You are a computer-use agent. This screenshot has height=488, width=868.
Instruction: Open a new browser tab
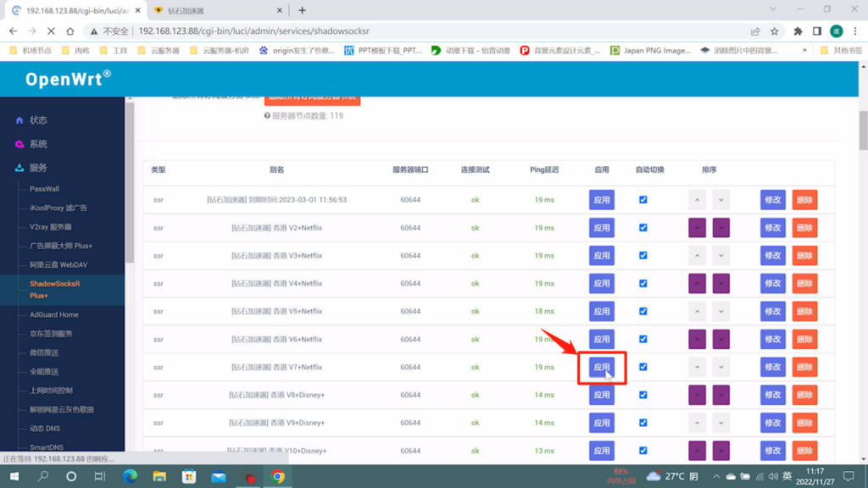302,10
